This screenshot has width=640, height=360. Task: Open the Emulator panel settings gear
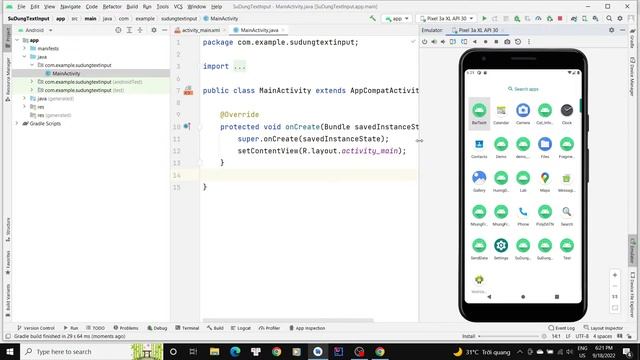(x=611, y=30)
